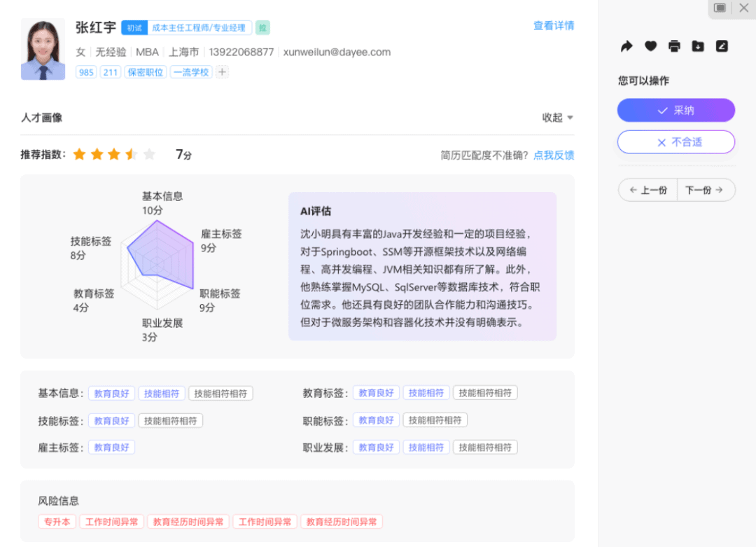756x547 pixels.
Task: Click the folder download icon
Action: tap(698, 46)
